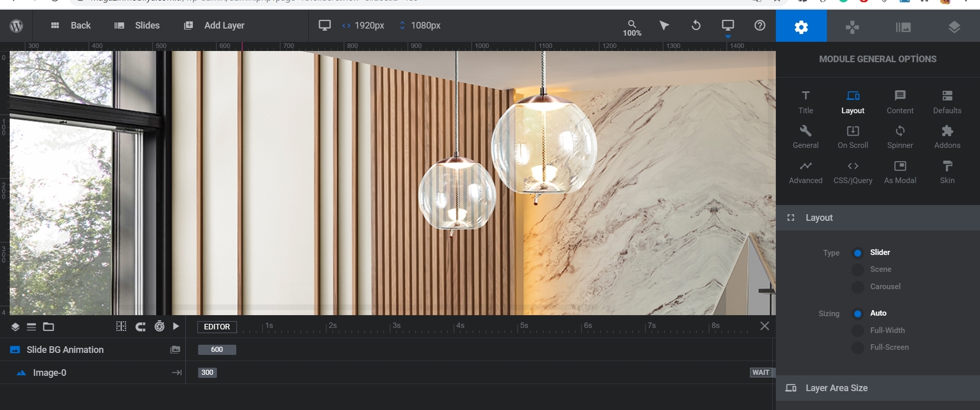980x410 pixels.
Task: Open the Content options
Action: pyautogui.click(x=900, y=102)
